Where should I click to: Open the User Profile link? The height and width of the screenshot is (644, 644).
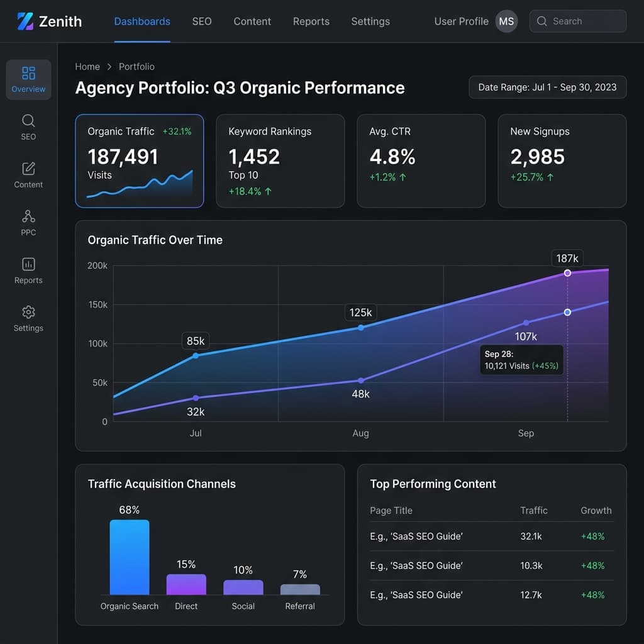461,21
